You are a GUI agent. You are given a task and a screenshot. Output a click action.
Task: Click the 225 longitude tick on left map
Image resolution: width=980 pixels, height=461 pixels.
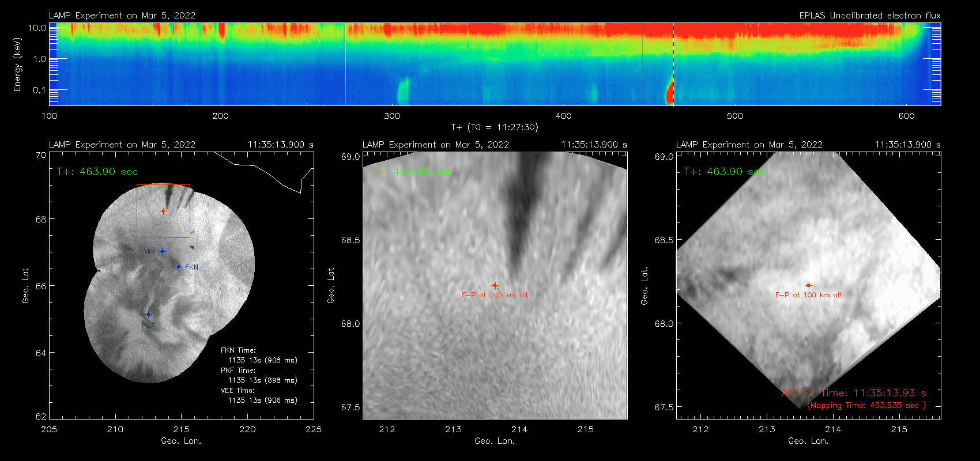point(314,429)
